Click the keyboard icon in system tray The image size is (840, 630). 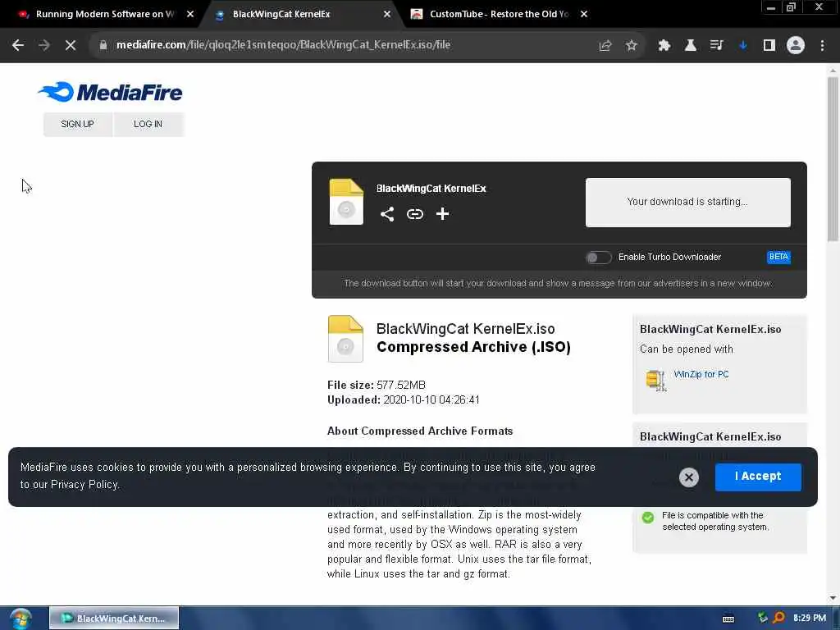(728, 619)
